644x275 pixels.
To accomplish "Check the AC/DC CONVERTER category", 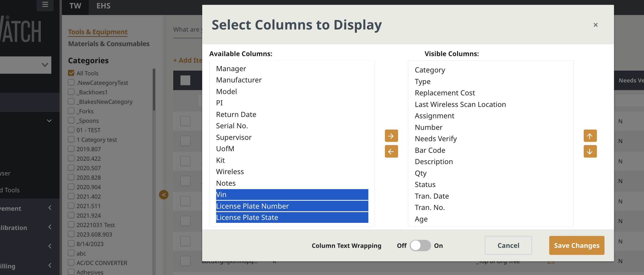I will click(71, 263).
